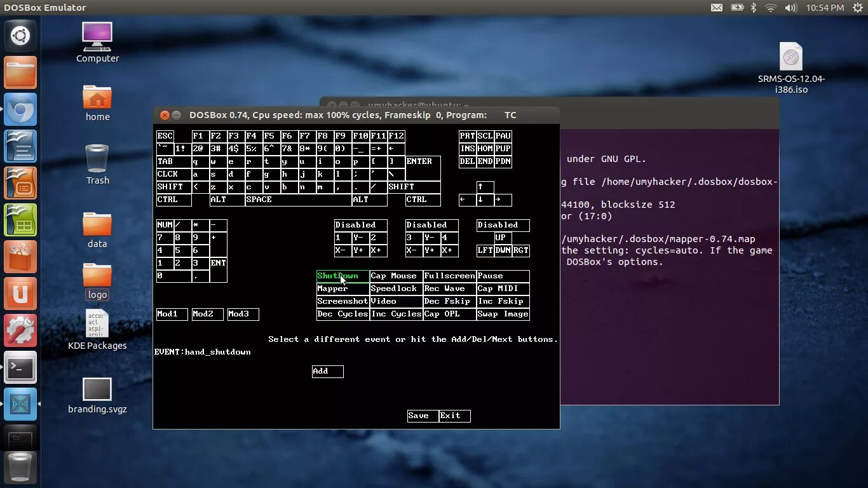Image resolution: width=868 pixels, height=488 pixels.
Task: Select the Mapper event
Action: pyautogui.click(x=342, y=288)
